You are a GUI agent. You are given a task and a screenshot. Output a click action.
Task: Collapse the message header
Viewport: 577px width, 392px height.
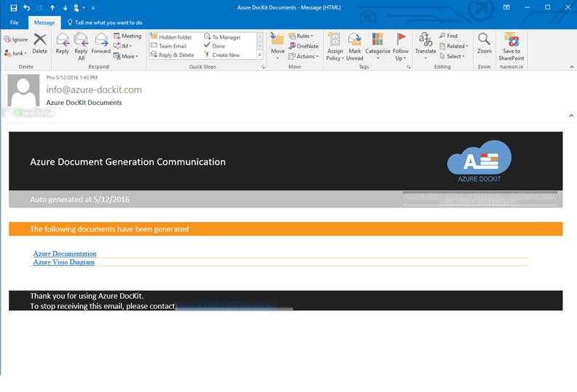[x=571, y=116]
